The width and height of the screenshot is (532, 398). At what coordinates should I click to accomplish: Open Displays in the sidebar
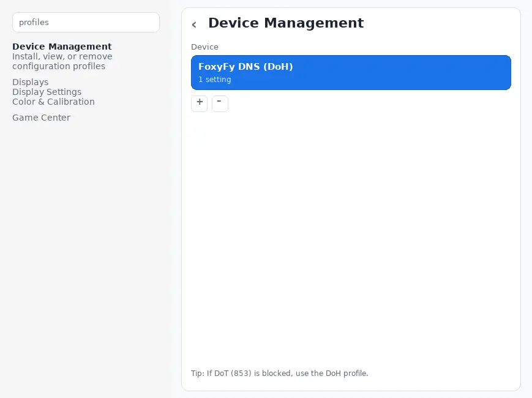[x=30, y=82]
